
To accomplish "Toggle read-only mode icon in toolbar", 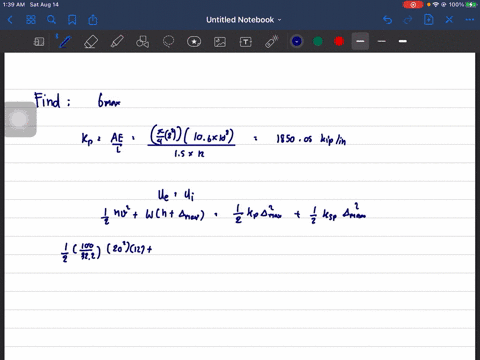I will pyautogui.click(x=39, y=42).
